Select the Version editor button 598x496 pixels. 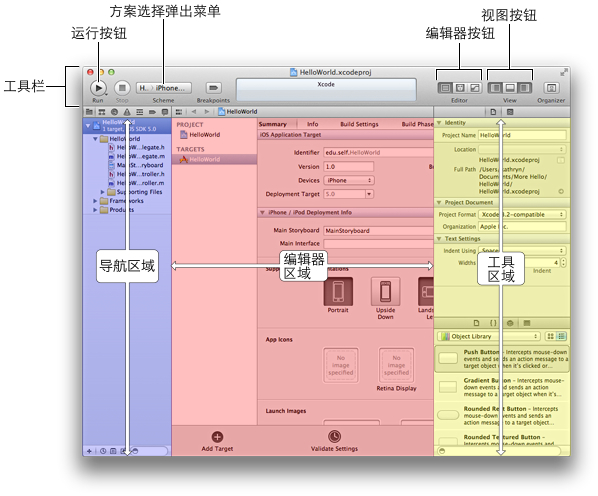click(x=475, y=88)
